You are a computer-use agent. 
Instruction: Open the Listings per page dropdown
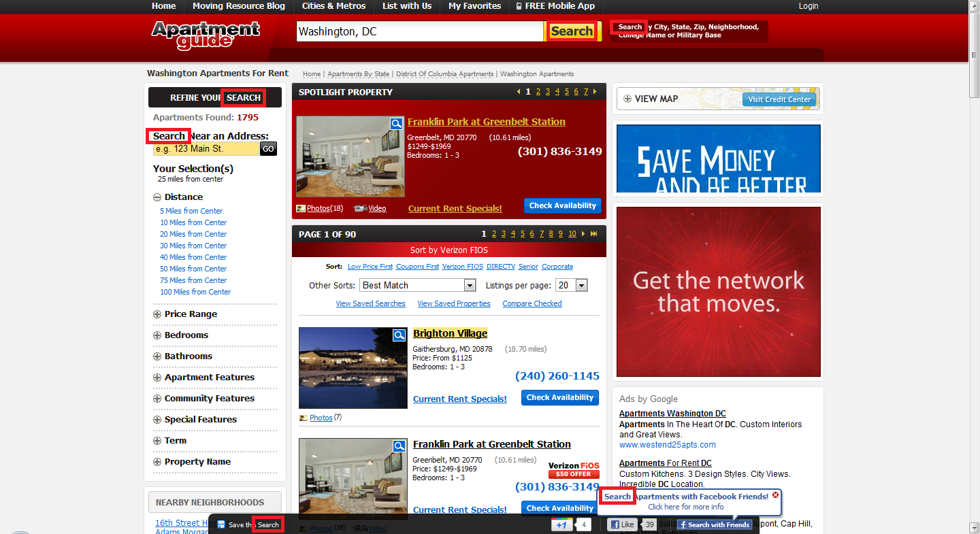tap(571, 285)
